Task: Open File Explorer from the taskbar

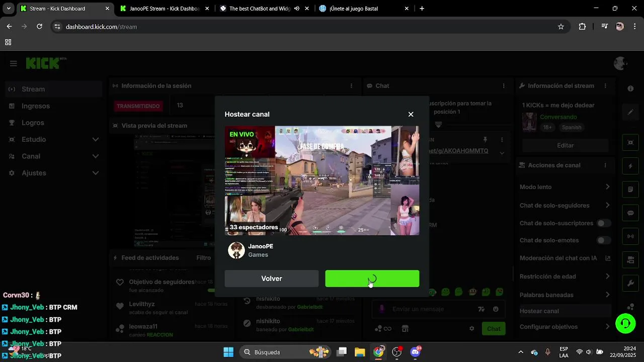Action: tap(360, 352)
